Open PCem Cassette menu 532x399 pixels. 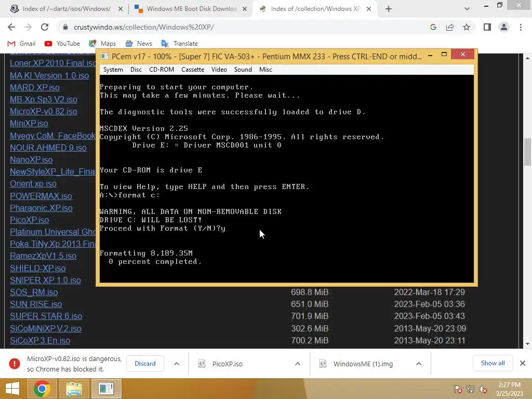pyautogui.click(x=193, y=70)
